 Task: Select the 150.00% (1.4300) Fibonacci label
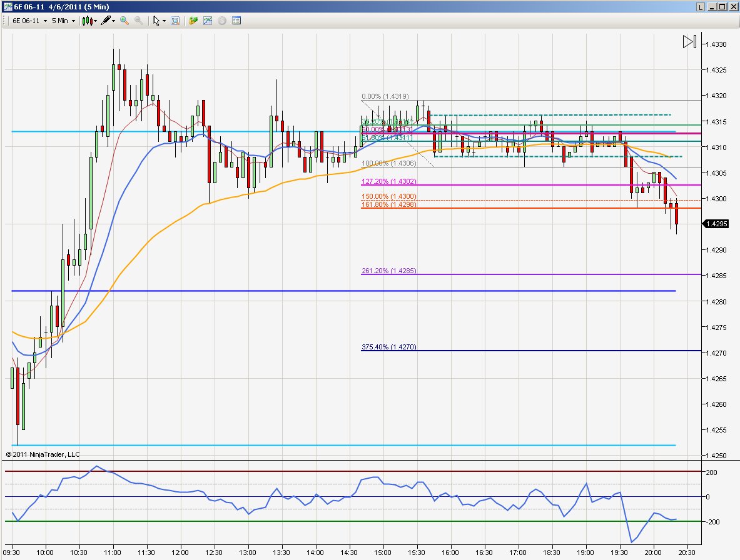pyautogui.click(x=389, y=196)
